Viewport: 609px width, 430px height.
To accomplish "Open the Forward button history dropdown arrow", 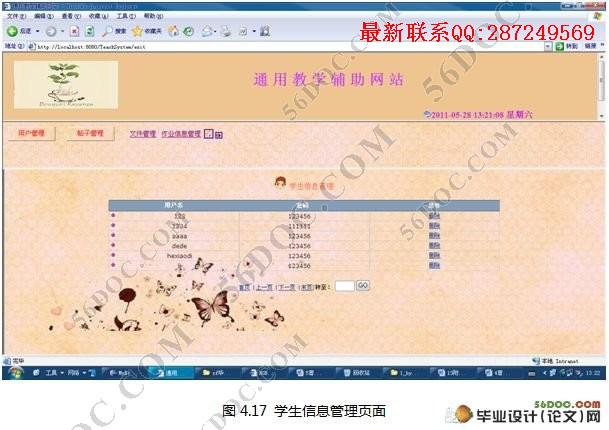I will point(62,31).
